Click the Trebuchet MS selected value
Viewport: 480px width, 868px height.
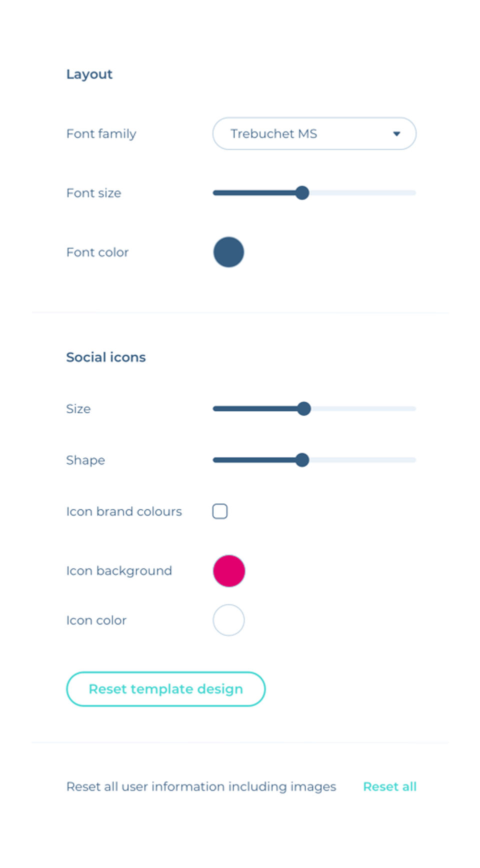(273, 134)
